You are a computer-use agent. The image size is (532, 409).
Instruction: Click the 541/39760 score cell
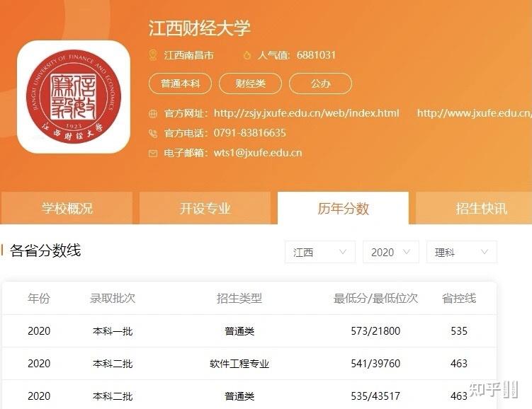[x=375, y=363]
